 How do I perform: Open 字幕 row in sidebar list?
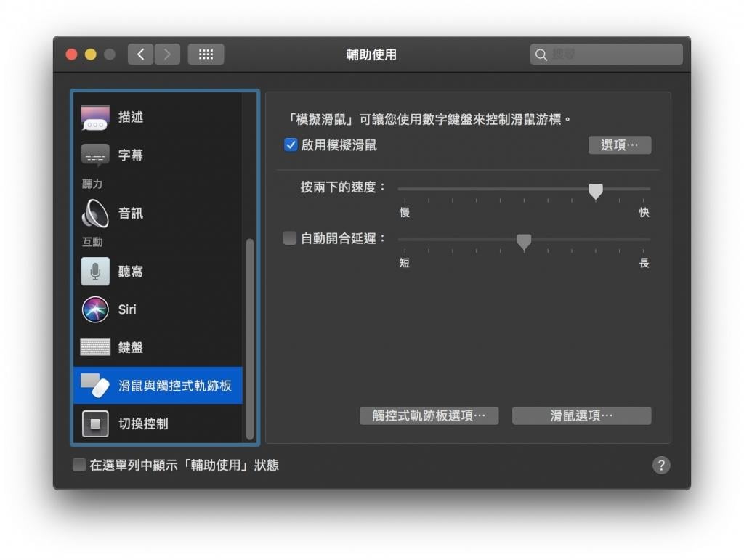pyautogui.click(x=158, y=155)
